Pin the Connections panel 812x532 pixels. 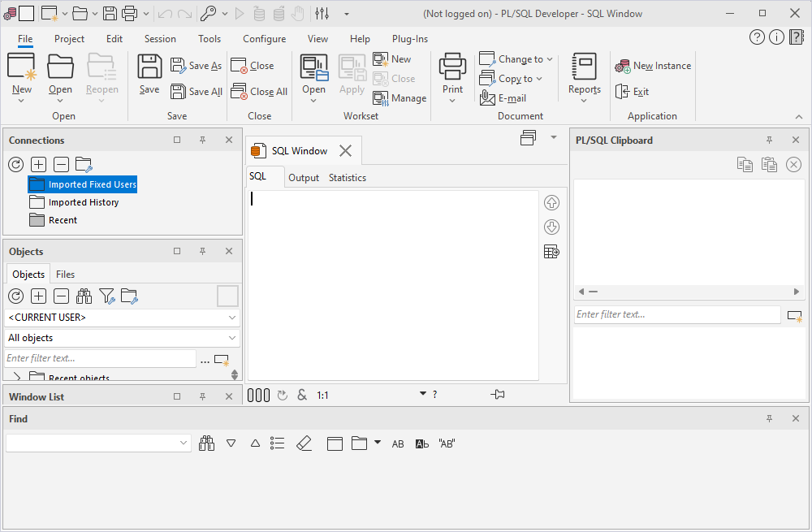(x=203, y=140)
